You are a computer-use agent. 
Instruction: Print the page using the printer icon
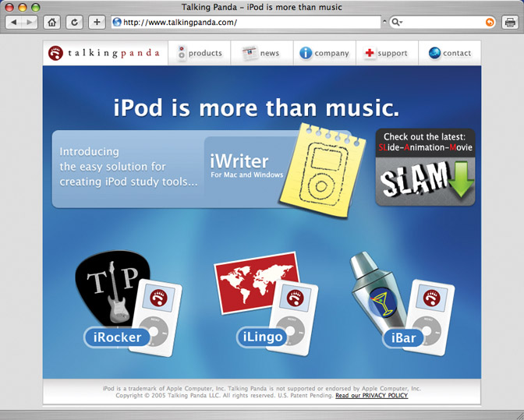coord(510,23)
